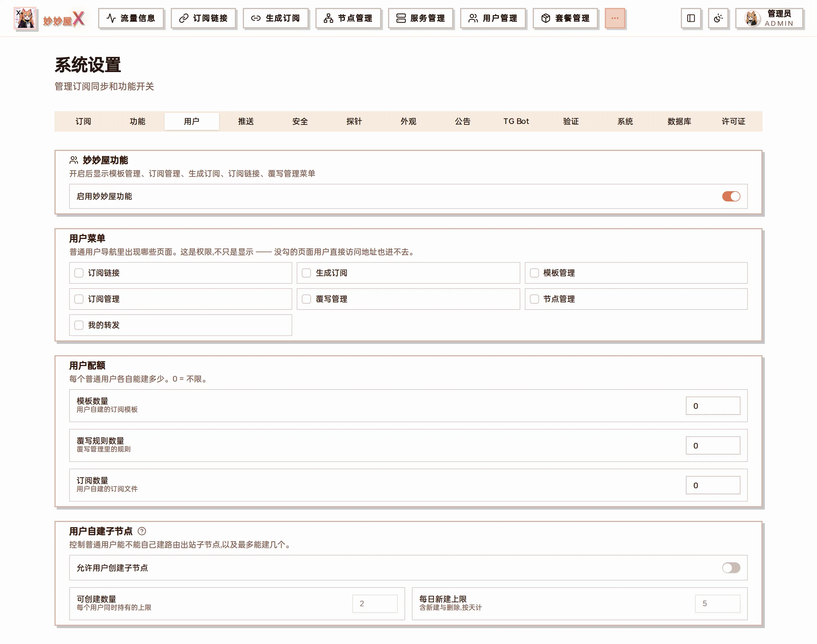Click the 订阅数量 quota input
Viewport: 817px width, 644px height.
coord(713,485)
